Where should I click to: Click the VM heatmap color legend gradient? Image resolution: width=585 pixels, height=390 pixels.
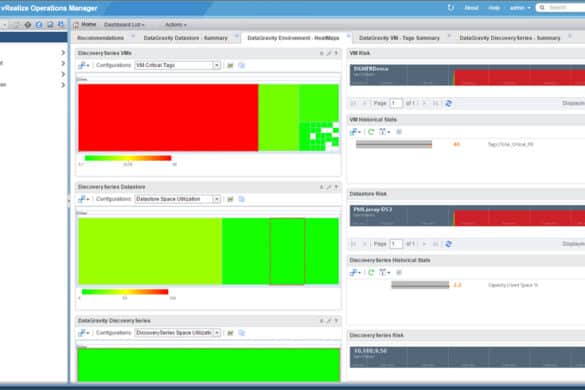point(128,158)
